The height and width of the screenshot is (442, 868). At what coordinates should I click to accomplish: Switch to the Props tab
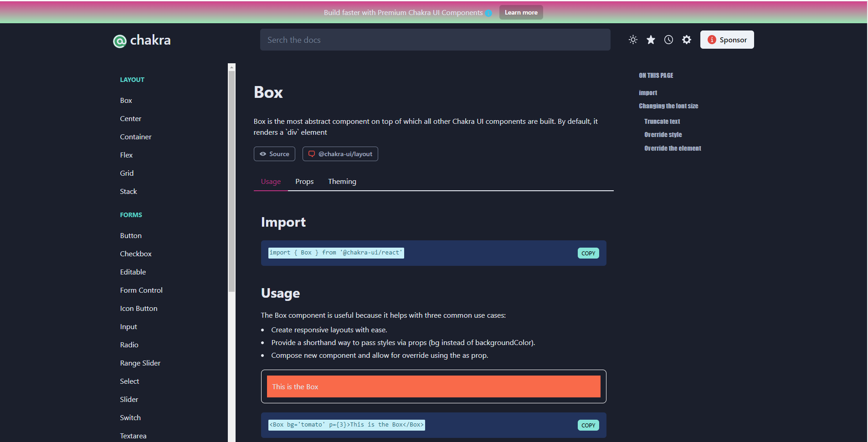click(304, 181)
